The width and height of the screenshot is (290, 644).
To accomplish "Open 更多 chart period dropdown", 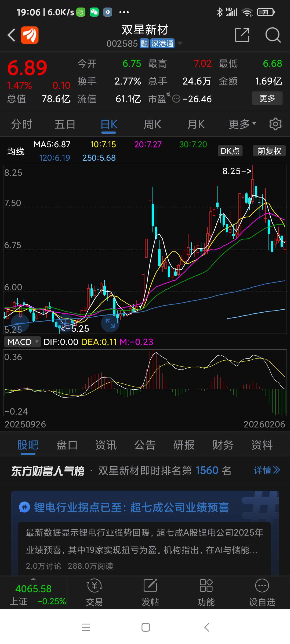I will pos(242,125).
